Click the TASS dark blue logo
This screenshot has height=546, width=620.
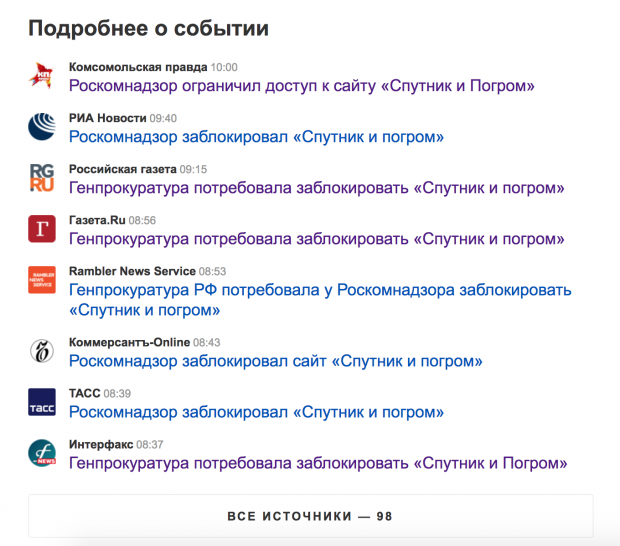coord(42,402)
